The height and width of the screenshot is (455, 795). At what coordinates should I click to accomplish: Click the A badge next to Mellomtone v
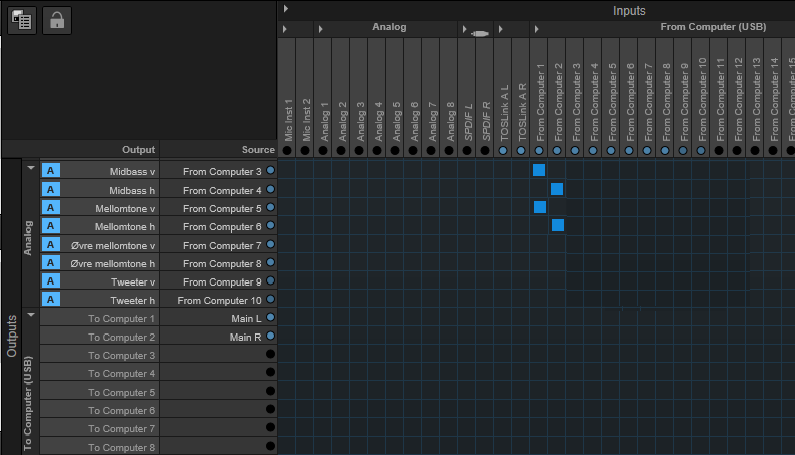pyautogui.click(x=51, y=208)
